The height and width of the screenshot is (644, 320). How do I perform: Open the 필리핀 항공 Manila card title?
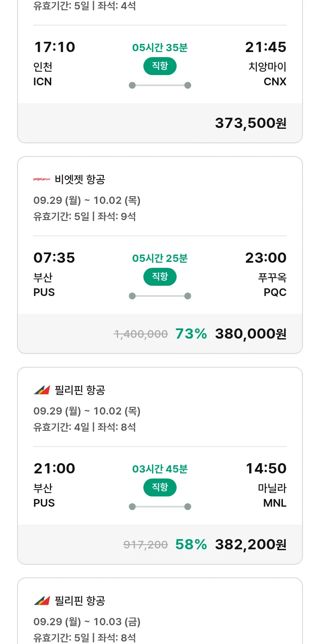(80, 390)
